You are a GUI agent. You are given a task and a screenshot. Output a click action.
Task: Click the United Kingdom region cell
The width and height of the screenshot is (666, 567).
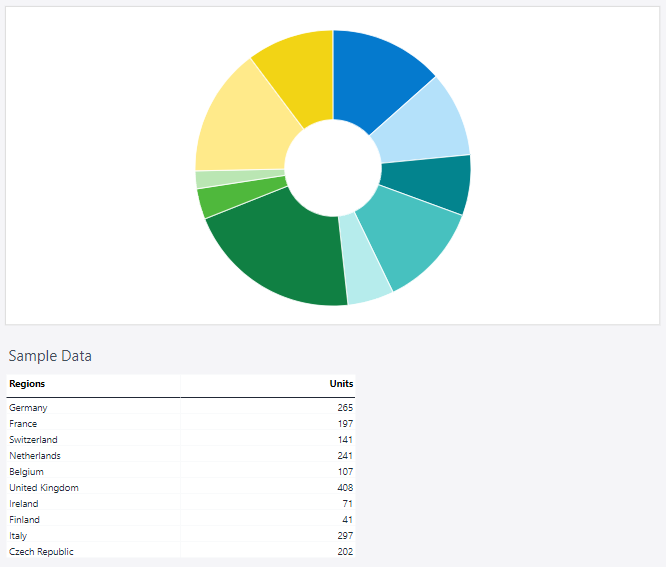click(44, 488)
